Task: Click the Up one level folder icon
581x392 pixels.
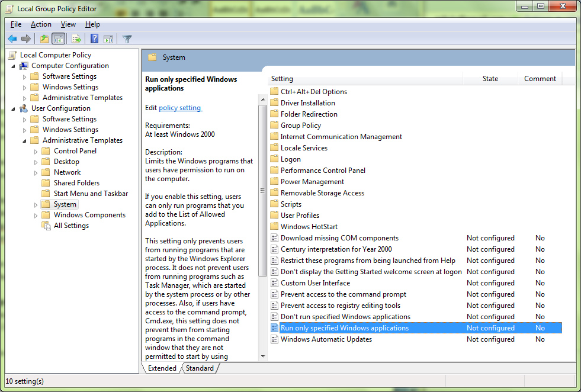Action: (x=44, y=38)
